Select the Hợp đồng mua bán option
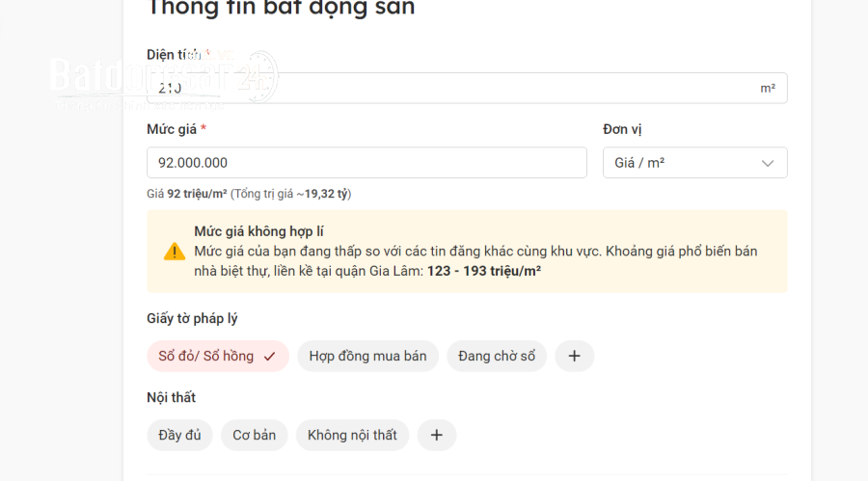 point(367,356)
